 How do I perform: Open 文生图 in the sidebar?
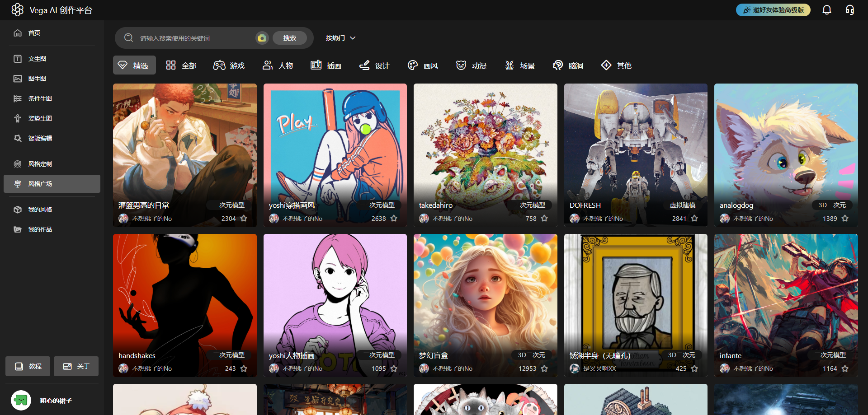click(x=52, y=59)
